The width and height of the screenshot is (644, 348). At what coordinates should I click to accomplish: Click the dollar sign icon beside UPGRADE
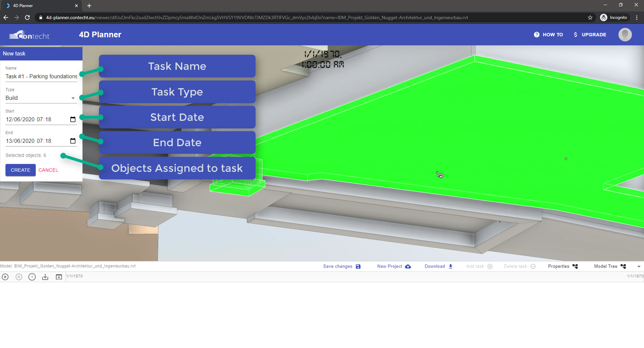576,35
